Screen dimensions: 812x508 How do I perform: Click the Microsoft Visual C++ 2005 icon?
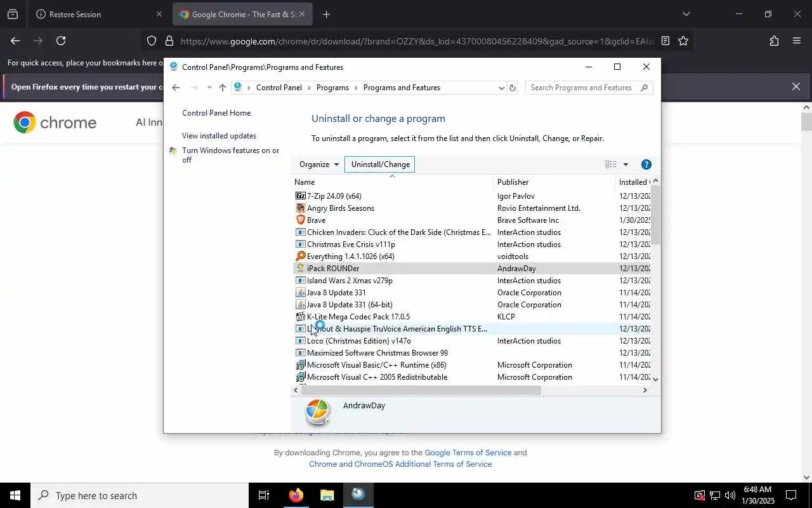coord(301,377)
